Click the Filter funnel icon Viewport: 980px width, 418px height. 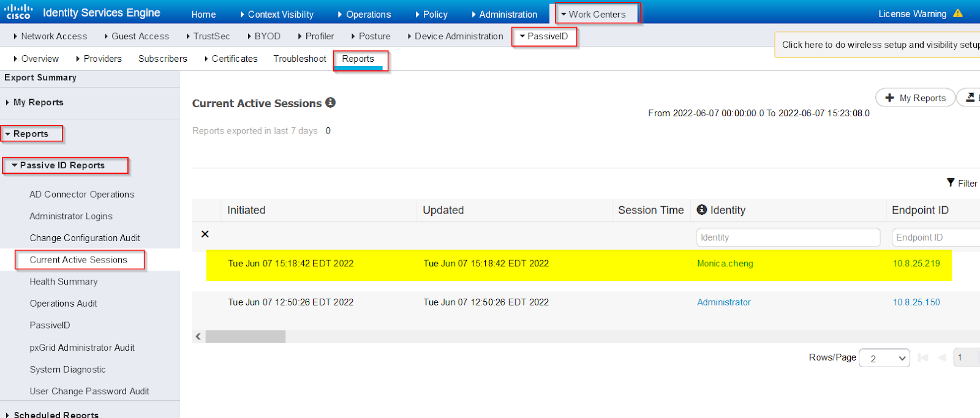tap(951, 182)
